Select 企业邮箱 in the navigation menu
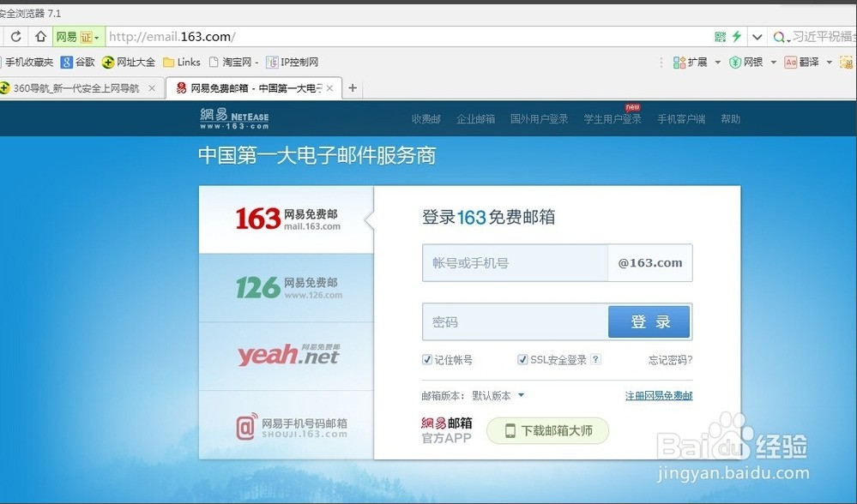The width and height of the screenshot is (857, 504). pos(475,118)
